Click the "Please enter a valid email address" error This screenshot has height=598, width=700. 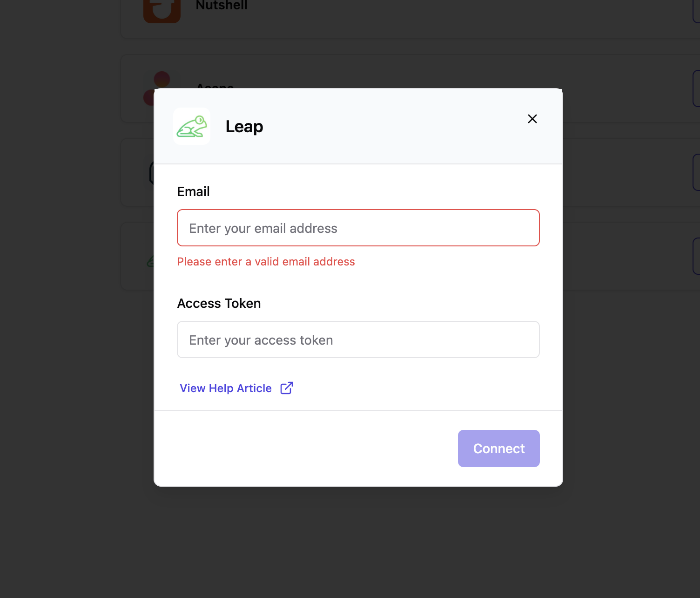coord(266,262)
